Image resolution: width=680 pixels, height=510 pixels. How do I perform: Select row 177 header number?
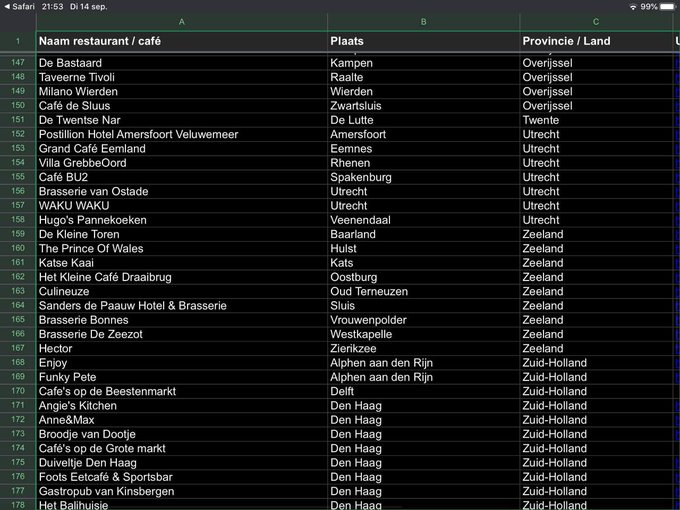click(18, 492)
